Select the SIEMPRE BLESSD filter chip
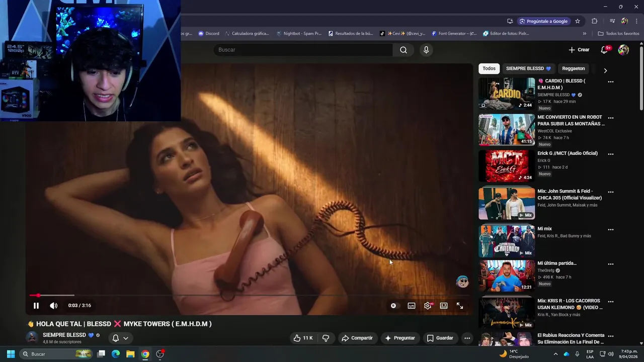The image size is (644, 362). (x=528, y=68)
